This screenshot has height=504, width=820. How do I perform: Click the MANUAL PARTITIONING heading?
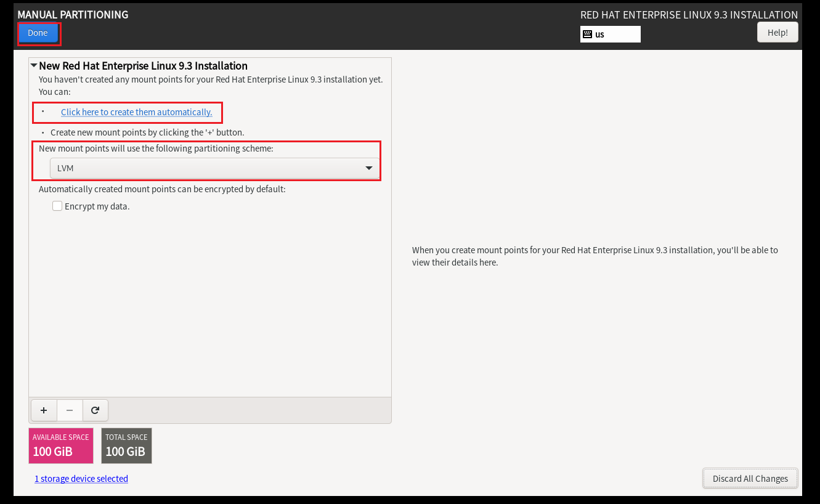point(73,15)
